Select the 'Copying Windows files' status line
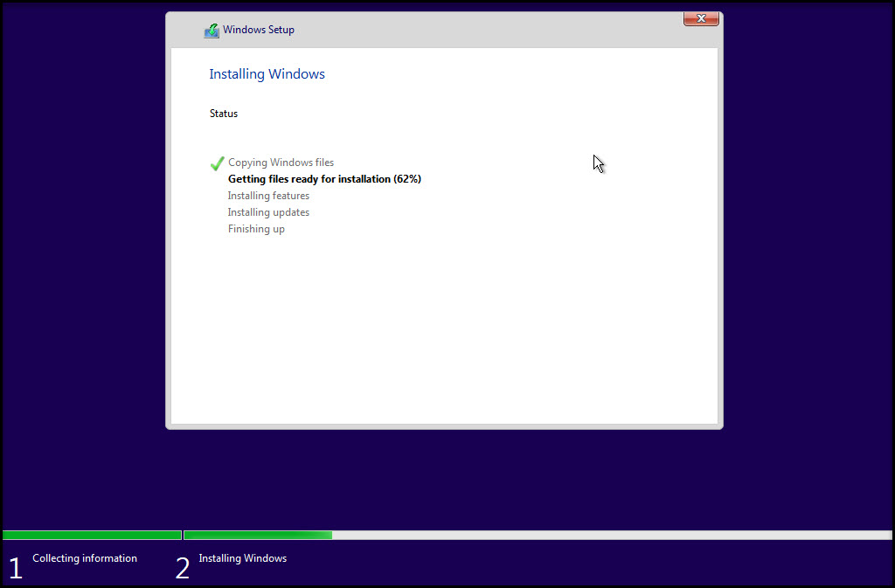895x588 pixels. 281,163
